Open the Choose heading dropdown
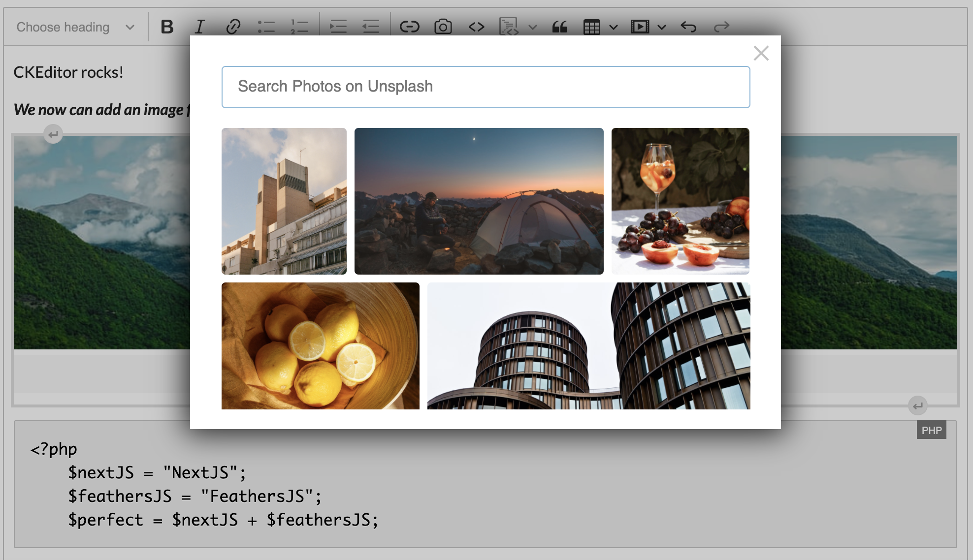 [x=74, y=27]
